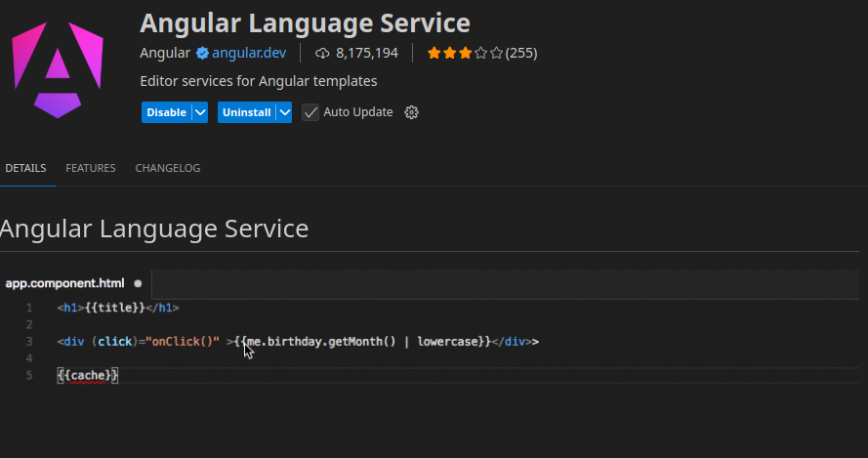Click the unsaved dot on app.component.html tab
The height and width of the screenshot is (458, 868).
point(138,284)
